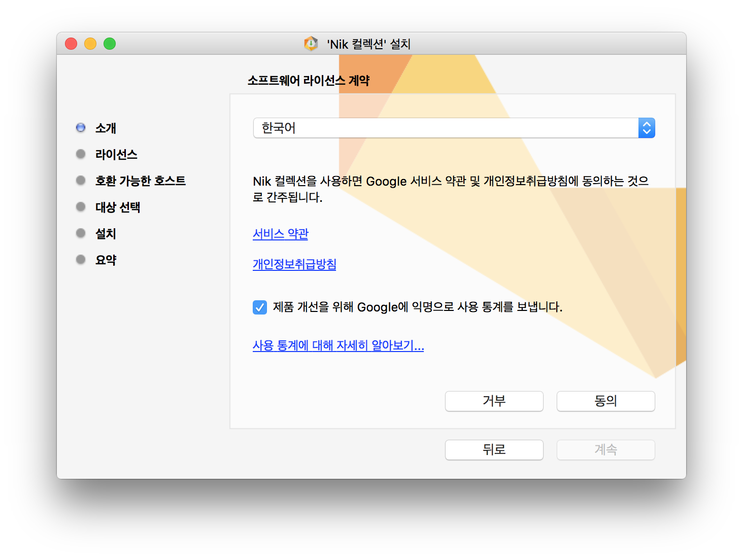
Task: Click the 제품 개선을 위해 checkbox label text
Action: (418, 307)
